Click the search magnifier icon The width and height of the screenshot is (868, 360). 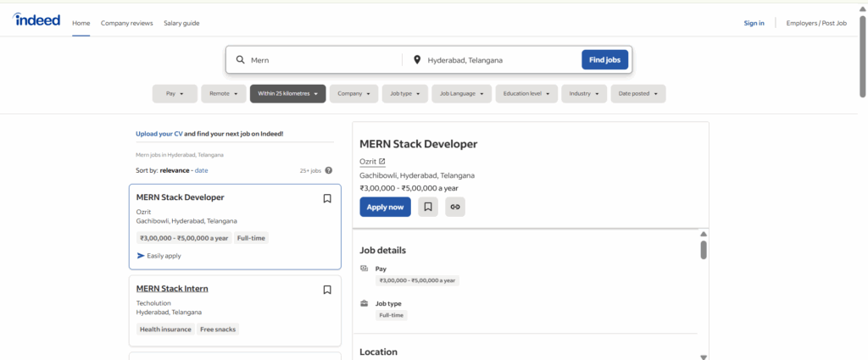pyautogui.click(x=241, y=60)
